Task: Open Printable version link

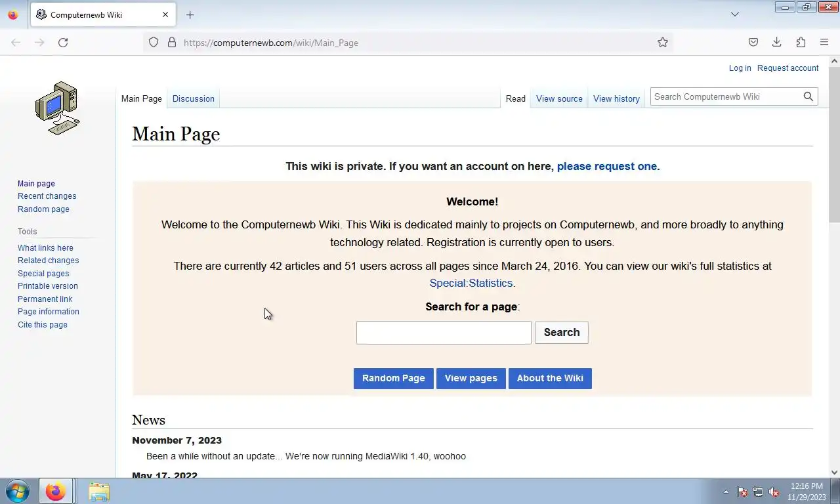Action: point(48,286)
